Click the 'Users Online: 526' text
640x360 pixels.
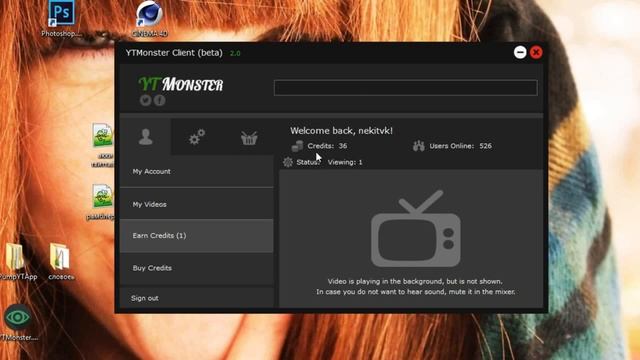tap(460, 146)
